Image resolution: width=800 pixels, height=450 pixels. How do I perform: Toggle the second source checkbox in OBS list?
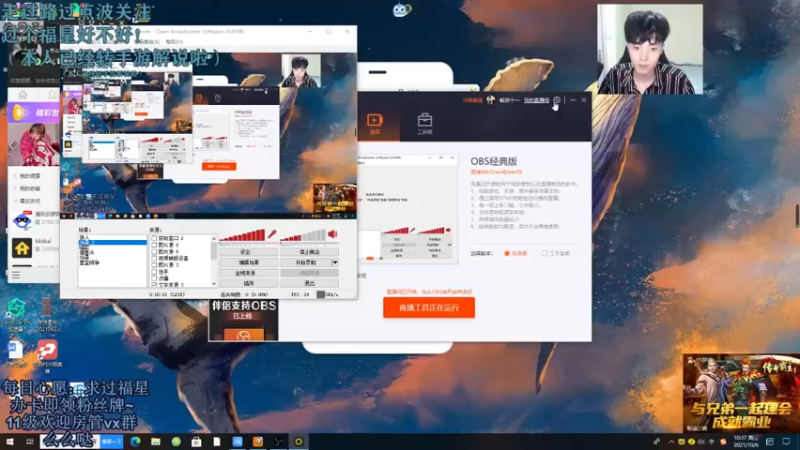pos(154,245)
